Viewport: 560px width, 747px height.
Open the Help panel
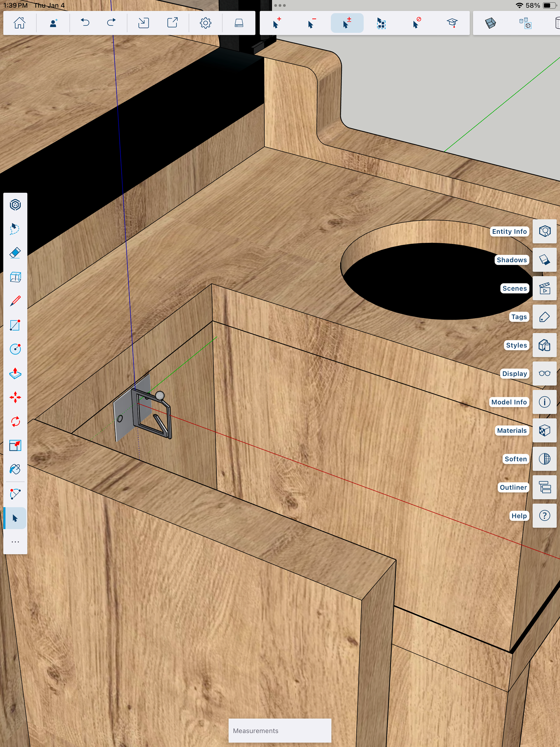click(x=544, y=516)
